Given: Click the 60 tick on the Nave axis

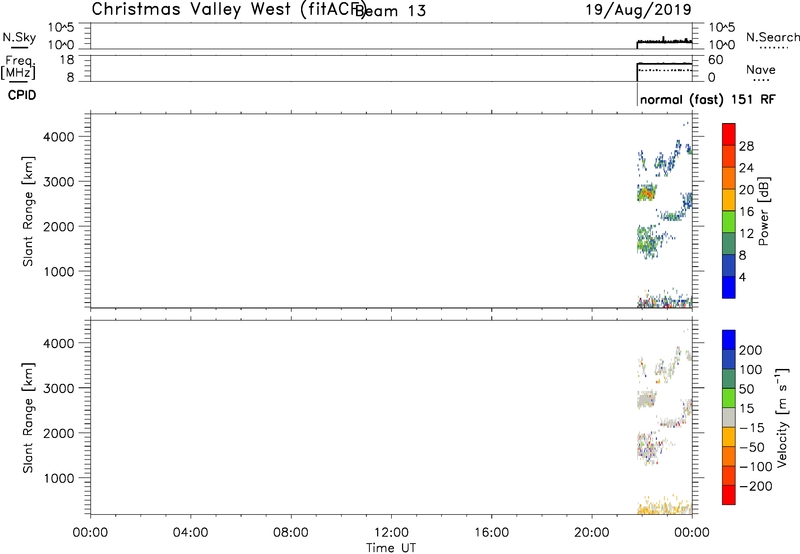Looking at the screenshot, I should coord(715,60).
